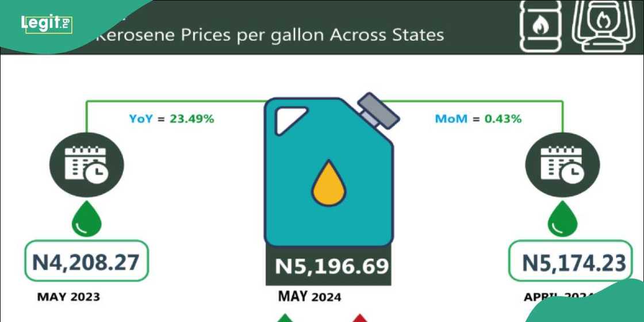Viewport: 644px width, 322px height.
Task: Click the gray cap of the jerrycan
Action: coord(378,111)
